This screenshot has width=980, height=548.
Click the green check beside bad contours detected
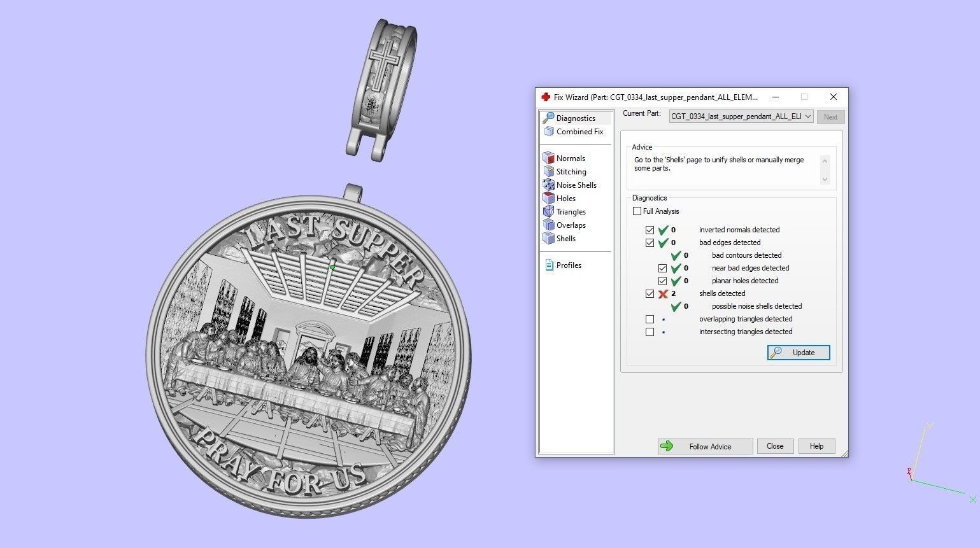[x=676, y=255]
